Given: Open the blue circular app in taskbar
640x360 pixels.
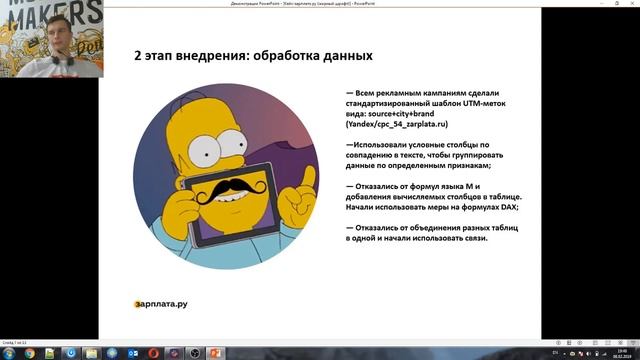Looking at the screenshot, I should pos(71,353).
